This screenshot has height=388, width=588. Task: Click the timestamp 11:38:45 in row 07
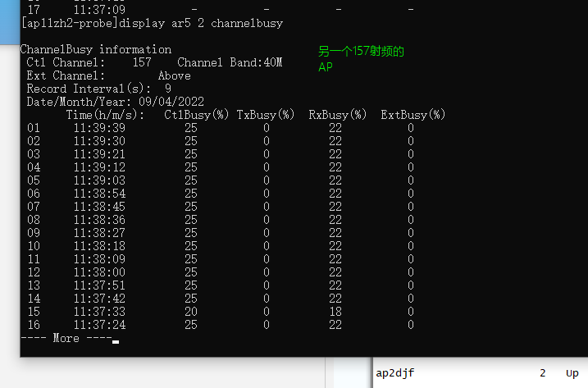(x=99, y=207)
